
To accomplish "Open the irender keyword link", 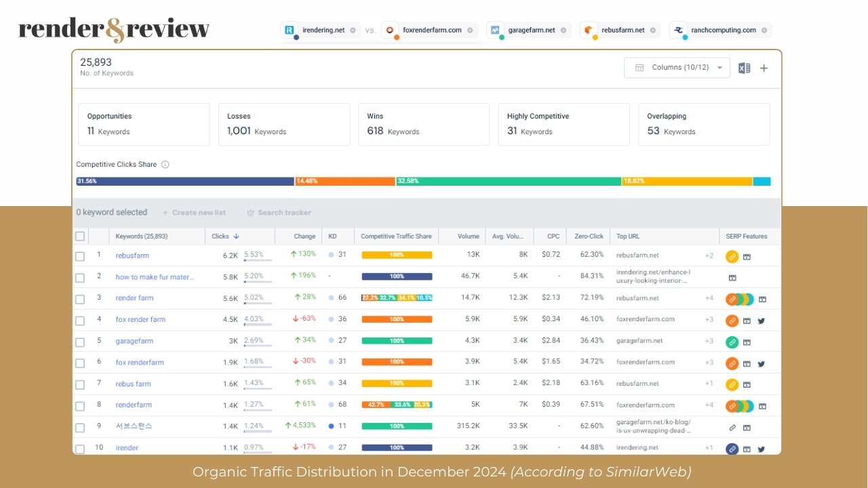I will 127,448.
